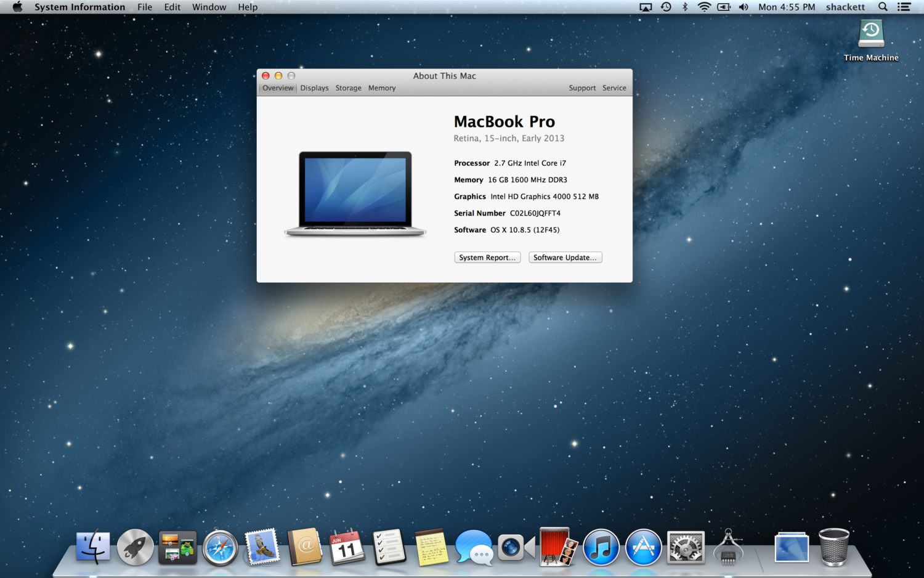
Task: Click the System Report button
Action: point(487,257)
